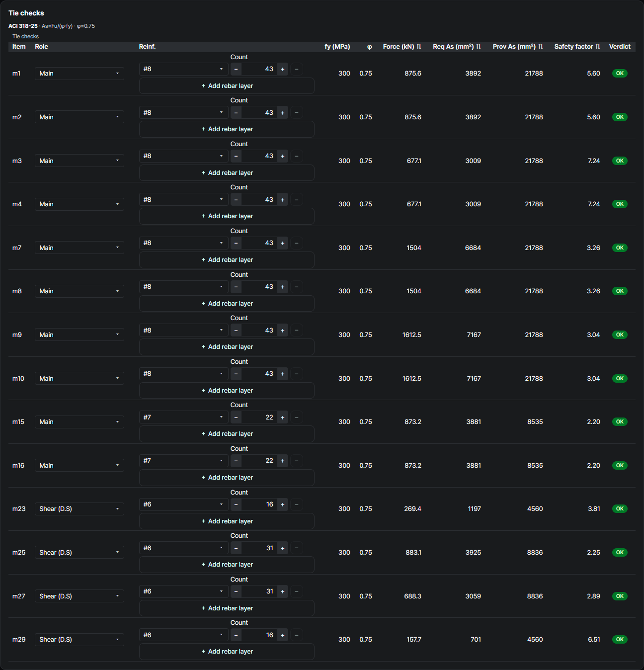Click count field in row m23

coord(259,504)
